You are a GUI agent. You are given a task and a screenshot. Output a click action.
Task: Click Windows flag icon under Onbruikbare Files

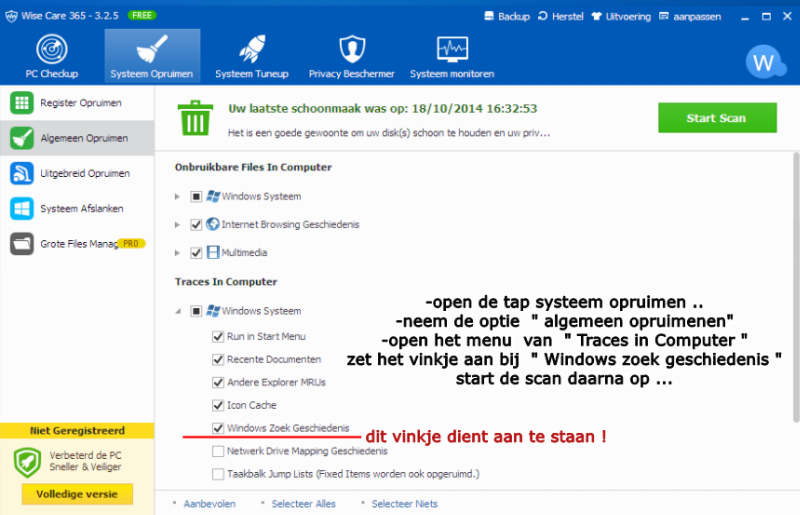click(x=213, y=196)
